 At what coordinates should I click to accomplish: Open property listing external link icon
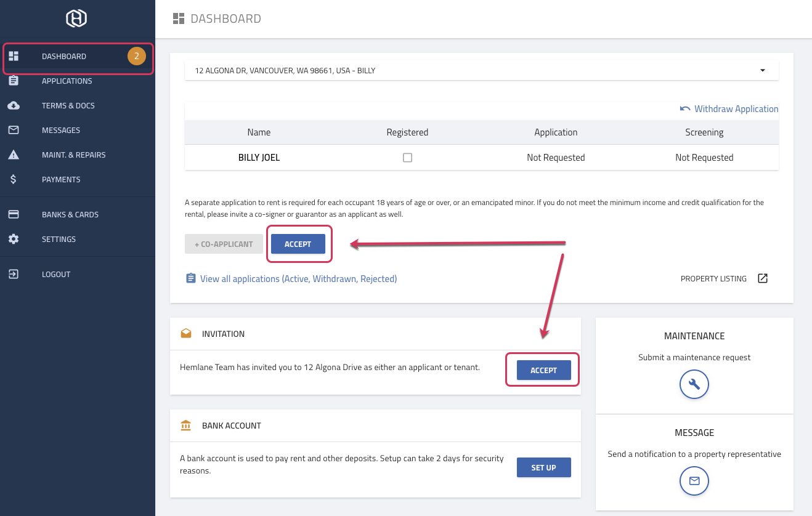coord(763,278)
